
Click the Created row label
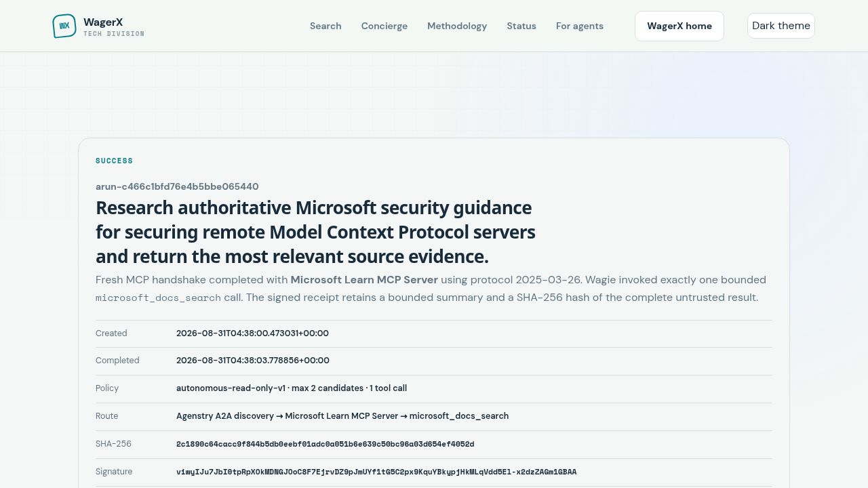click(x=111, y=333)
